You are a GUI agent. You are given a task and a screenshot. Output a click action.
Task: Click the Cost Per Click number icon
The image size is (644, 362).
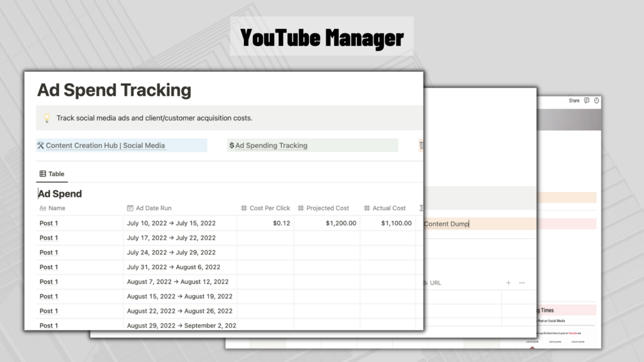click(244, 208)
